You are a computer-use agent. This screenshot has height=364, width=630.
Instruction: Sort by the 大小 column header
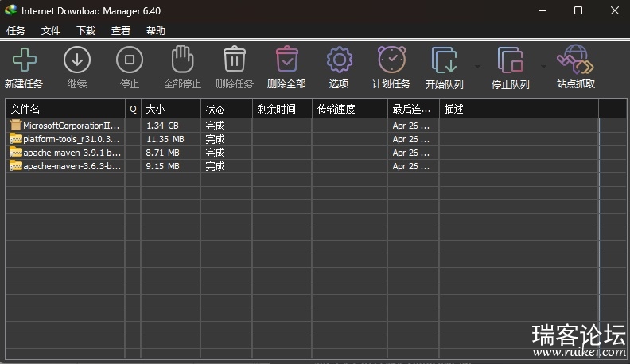(171, 109)
